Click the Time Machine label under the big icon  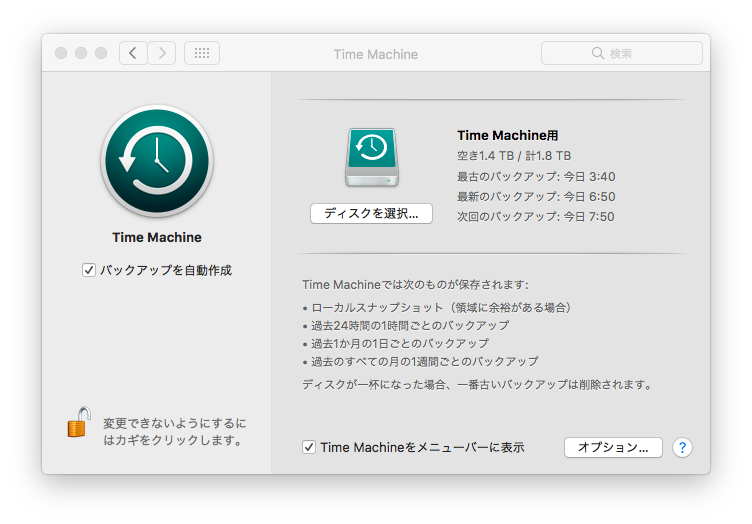157,237
